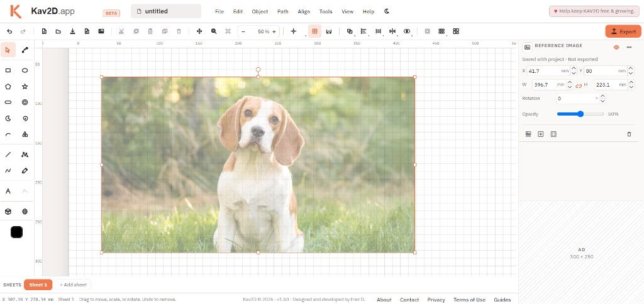Click the help keep KAV2D free banner
The image size is (644, 304).
click(x=594, y=11)
